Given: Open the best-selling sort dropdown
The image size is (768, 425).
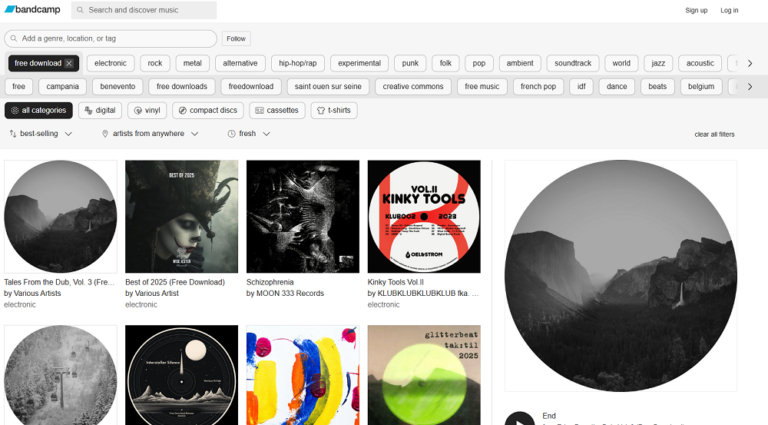Looking at the screenshot, I should pos(41,134).
